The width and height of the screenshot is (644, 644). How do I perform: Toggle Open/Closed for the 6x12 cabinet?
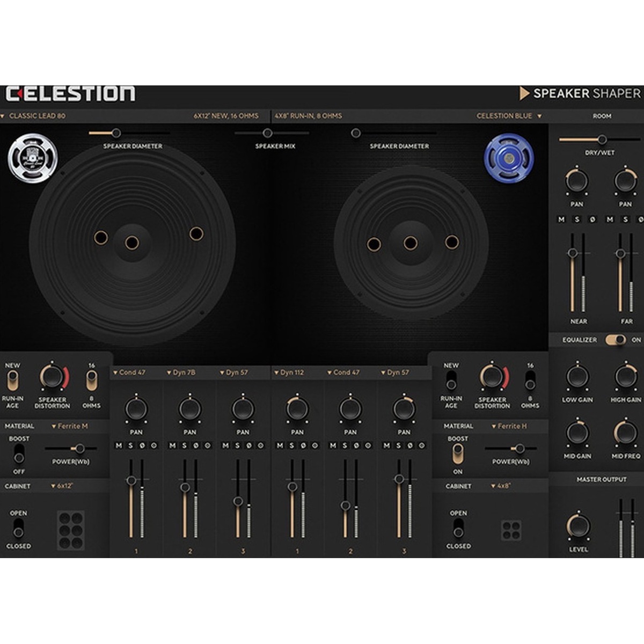tap(18, 529)
